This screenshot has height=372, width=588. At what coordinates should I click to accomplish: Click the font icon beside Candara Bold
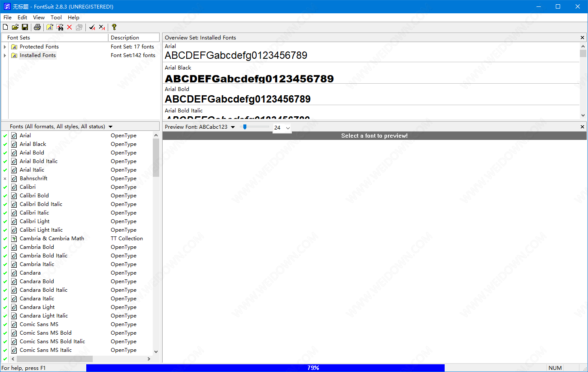14,281
